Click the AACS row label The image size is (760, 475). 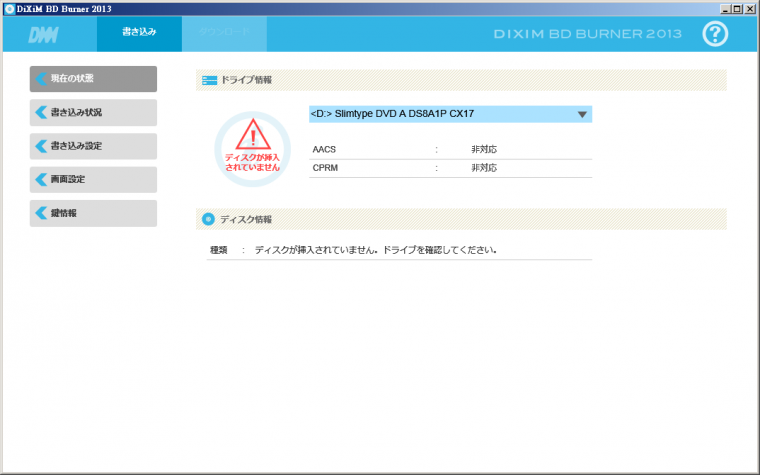325,149
